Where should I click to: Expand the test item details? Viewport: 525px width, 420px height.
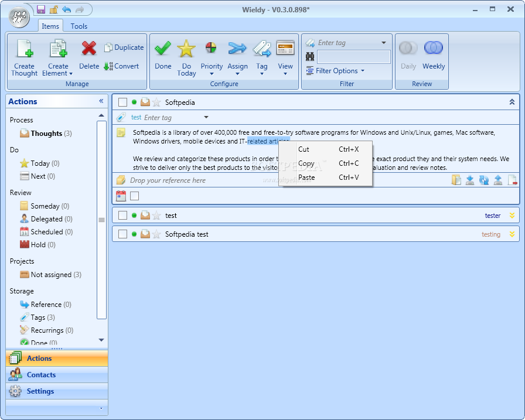click(512, 215)
